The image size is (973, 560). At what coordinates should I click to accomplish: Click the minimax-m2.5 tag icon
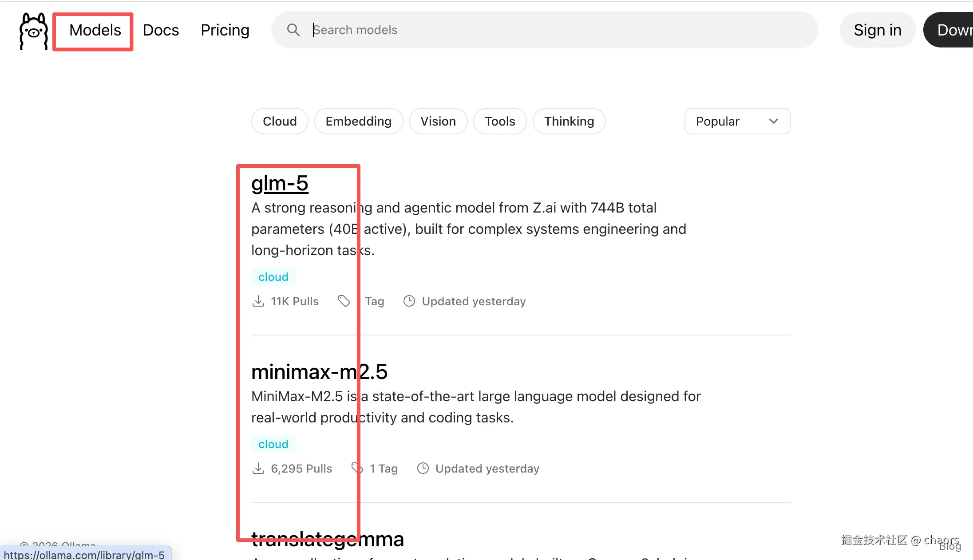point(357,468)
